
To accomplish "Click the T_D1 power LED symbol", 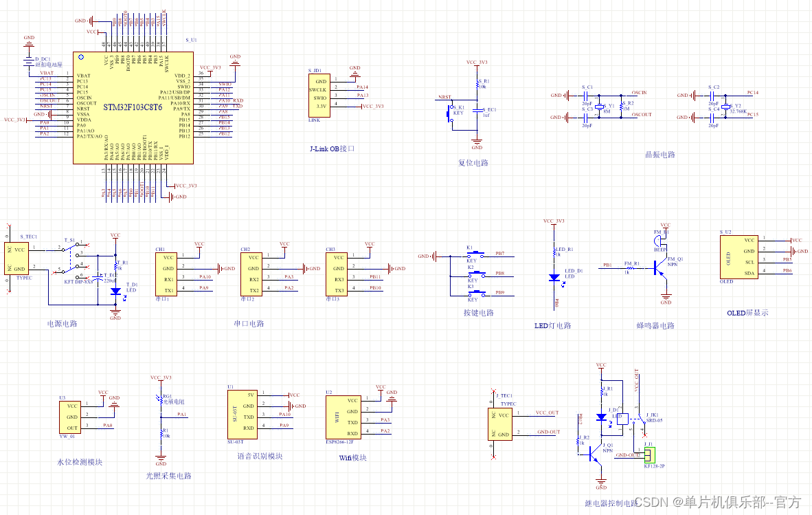I will tap(115, 291).
